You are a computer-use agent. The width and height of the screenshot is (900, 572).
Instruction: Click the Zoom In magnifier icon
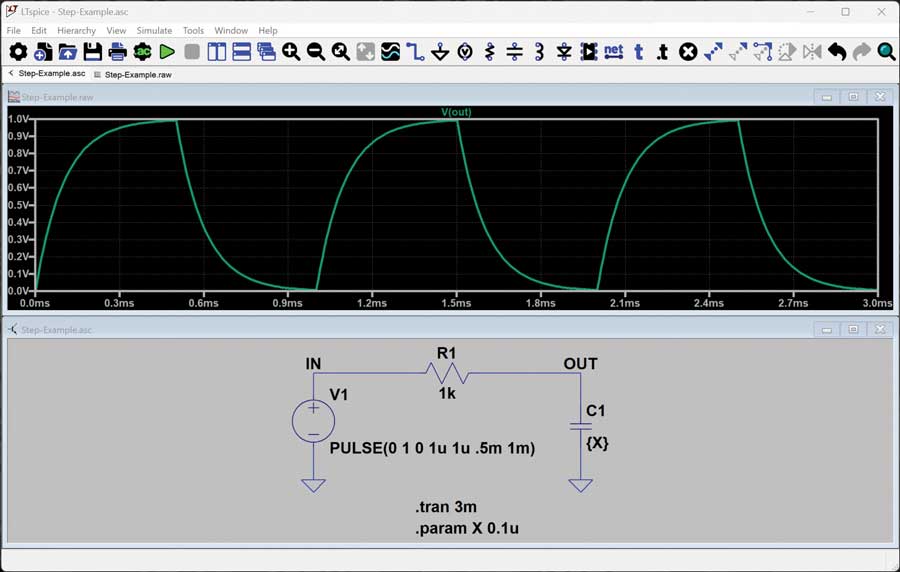click(291, 52)
